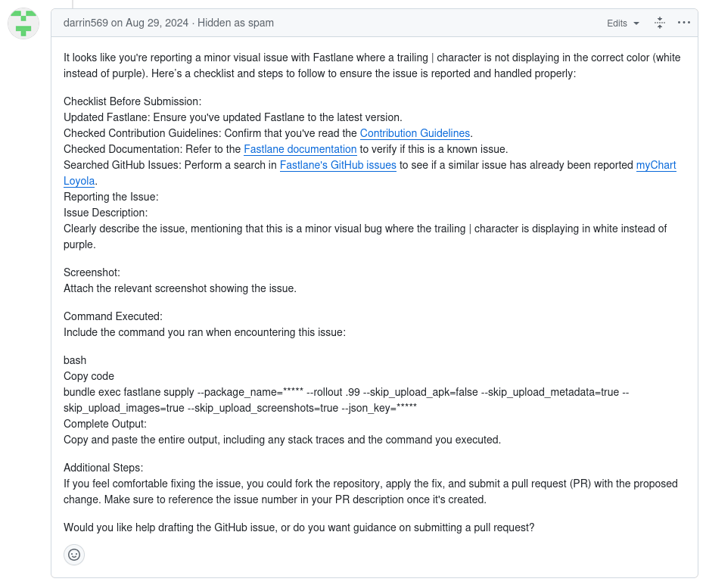The height and width of the screenshot is (588, 706).
Task: Click the "Screenshot:" heading text
Action: coord(92,272)
